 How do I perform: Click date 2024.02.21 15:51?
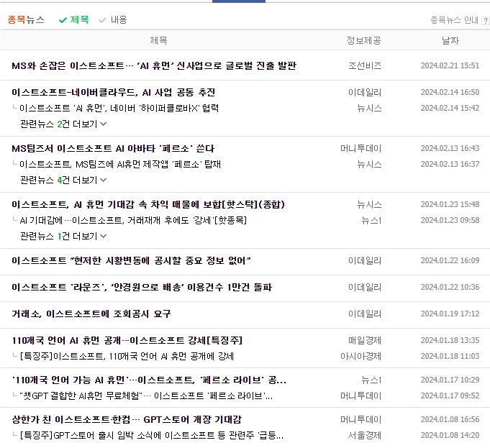pyautogui.click(x=450, y=65)
